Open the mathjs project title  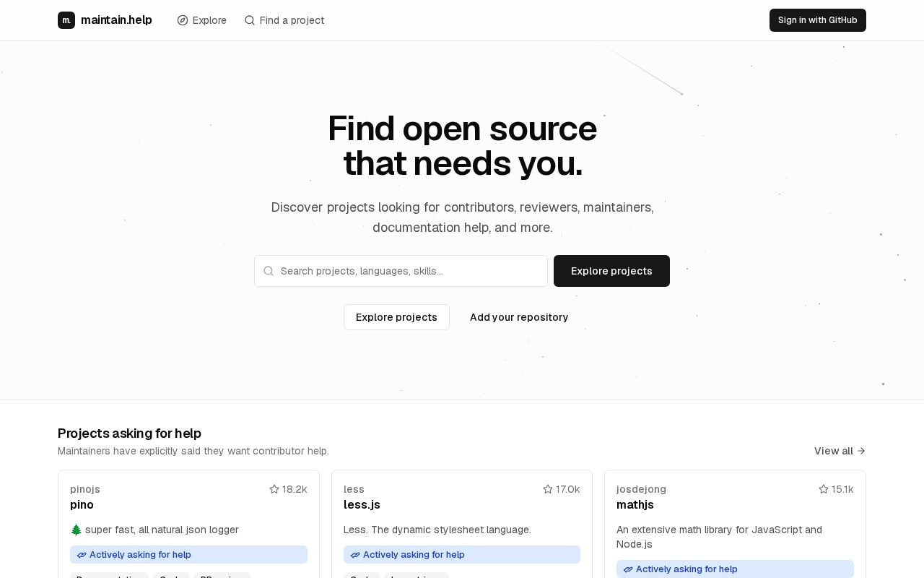click(x=635, y=504)
